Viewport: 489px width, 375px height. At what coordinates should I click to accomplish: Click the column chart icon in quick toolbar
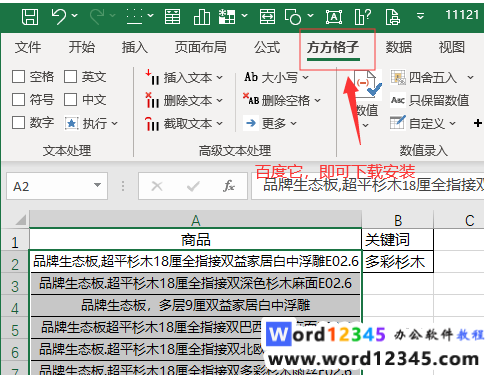tap(202, 16)
